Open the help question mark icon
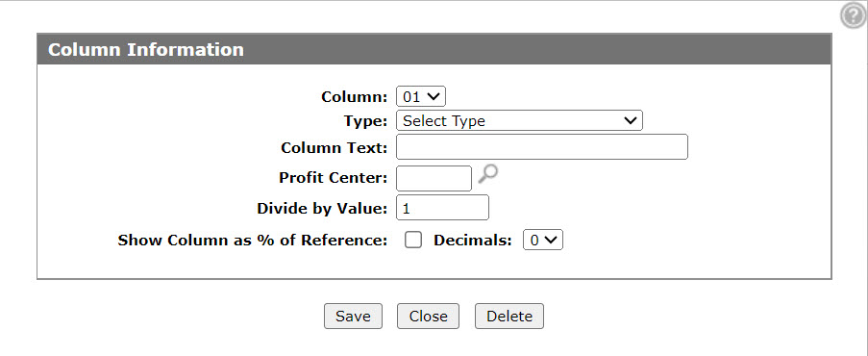868x356 pixels. pyautogui.click(x=853, y=15)
